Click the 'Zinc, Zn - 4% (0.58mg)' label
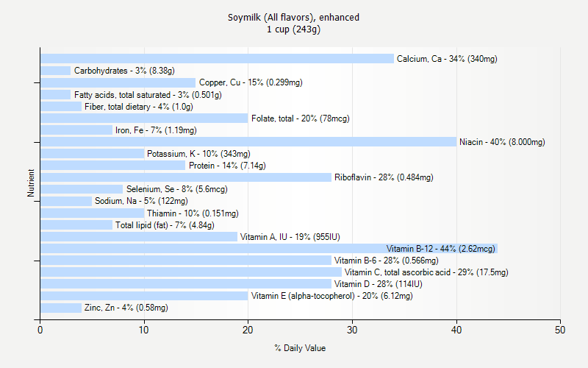588x368 pixels. 126,308
